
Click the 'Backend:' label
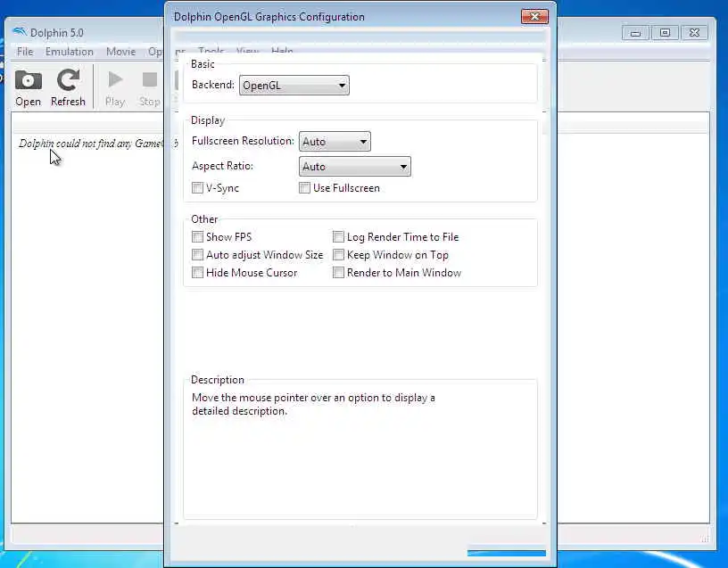[x=213, y=85]
